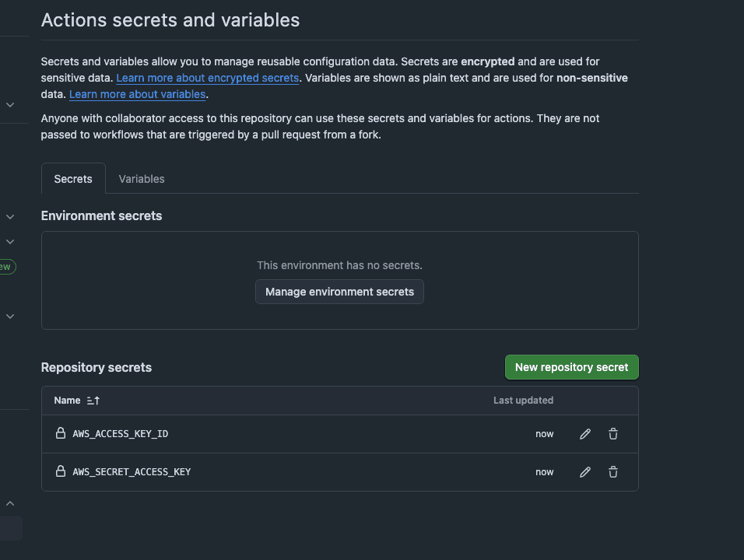The image size is (744, 560).
Task: Edit AWS_SECRET_ACCESS_KEY with the pencil icon
Action: coord(585,472)
